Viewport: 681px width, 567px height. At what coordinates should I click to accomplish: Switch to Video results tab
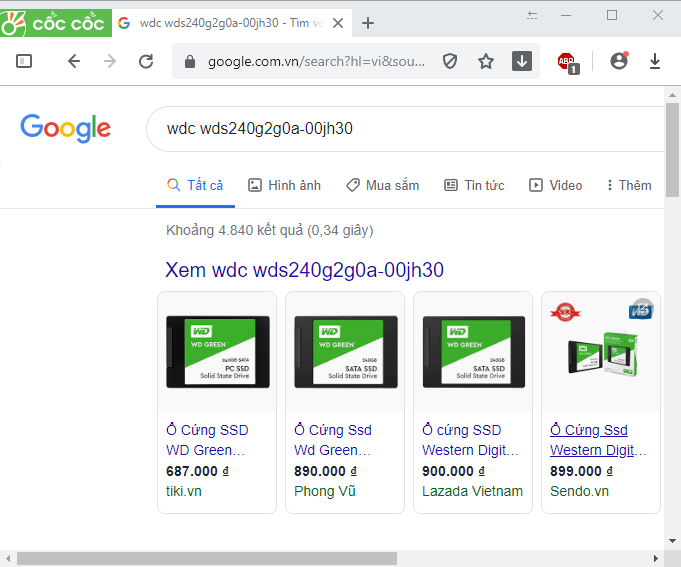[555, 185]
